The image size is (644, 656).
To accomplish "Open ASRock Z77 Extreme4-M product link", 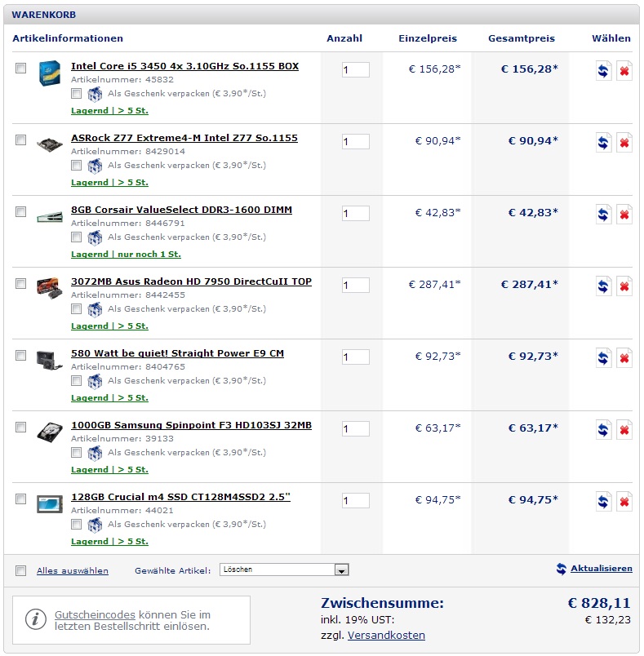I will [x=184, y=138].
